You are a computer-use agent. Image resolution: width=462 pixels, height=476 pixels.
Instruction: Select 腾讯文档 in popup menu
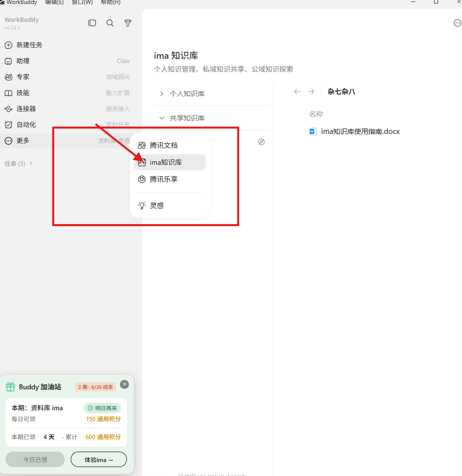tap(170, 145)
